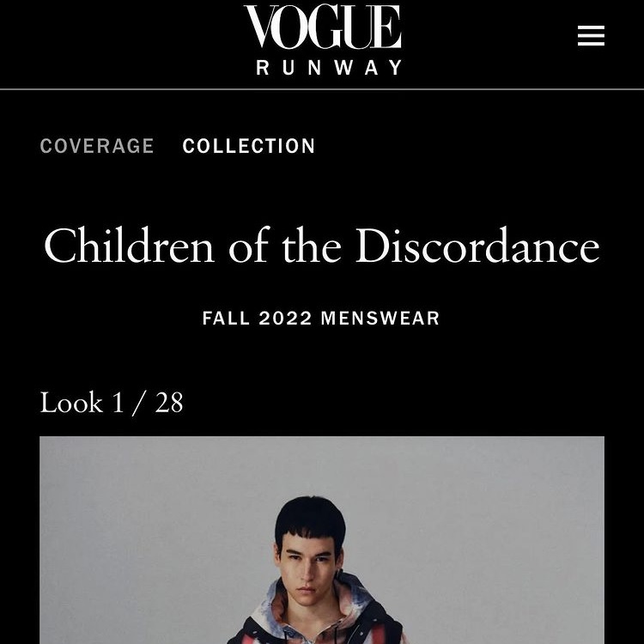Click the word Discordance in the title

tap(477, 246)
